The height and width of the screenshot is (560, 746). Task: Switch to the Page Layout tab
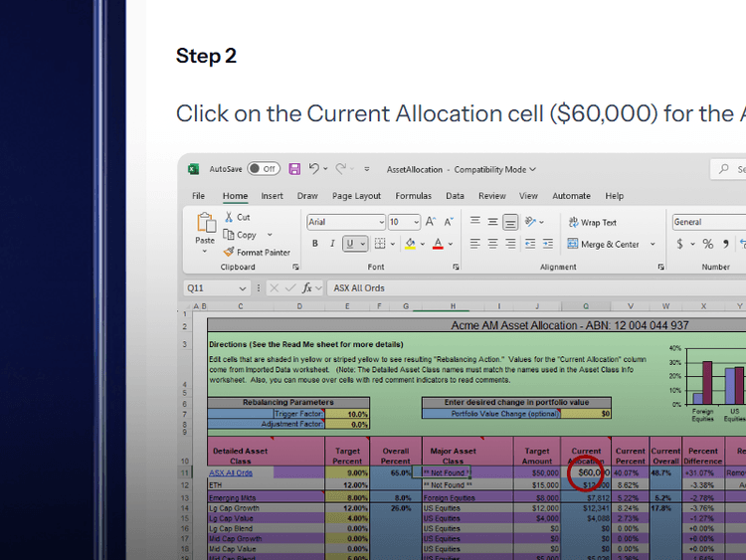[x=356, y=196]
